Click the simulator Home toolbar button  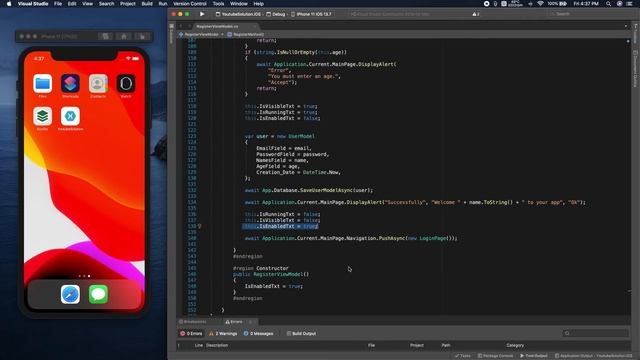[x=124, y=36]
